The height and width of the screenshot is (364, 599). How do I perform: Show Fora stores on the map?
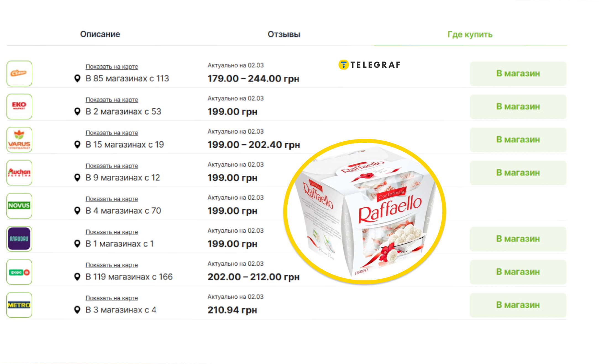point(112,265)
